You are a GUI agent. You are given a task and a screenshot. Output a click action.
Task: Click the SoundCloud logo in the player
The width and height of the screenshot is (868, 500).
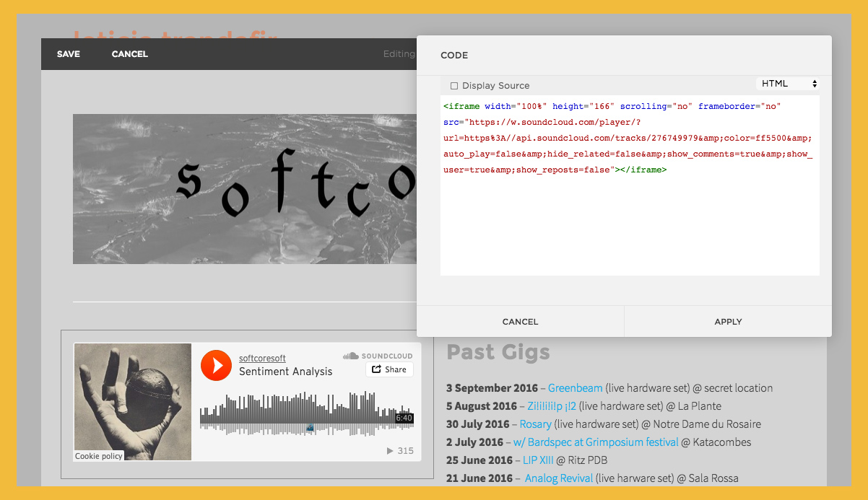[378, 356]
